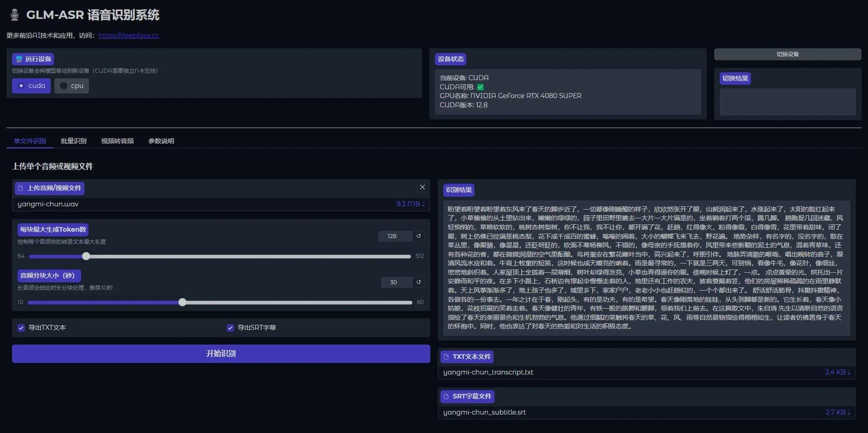Click the 切换设备 button
Viewport: 868px width, 433px height.
(787, 54)
